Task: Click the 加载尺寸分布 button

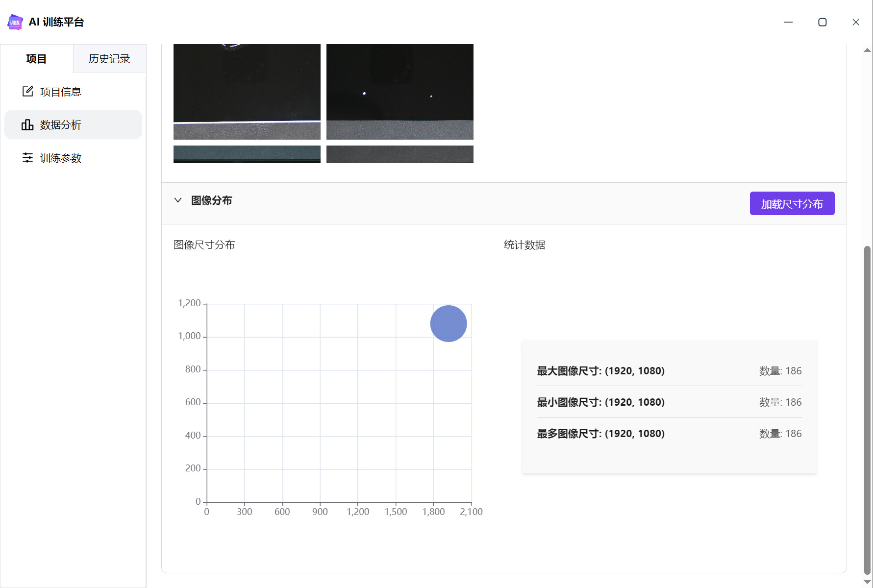Action: coord(792,203)
